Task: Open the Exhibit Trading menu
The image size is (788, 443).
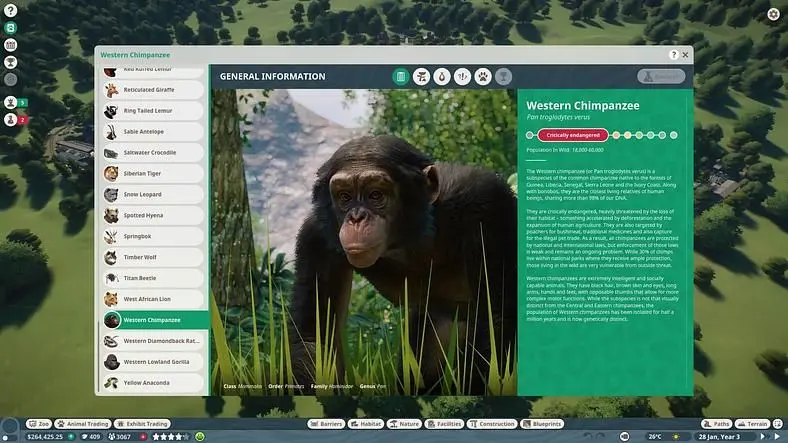Action: click(x=142, y=424)
